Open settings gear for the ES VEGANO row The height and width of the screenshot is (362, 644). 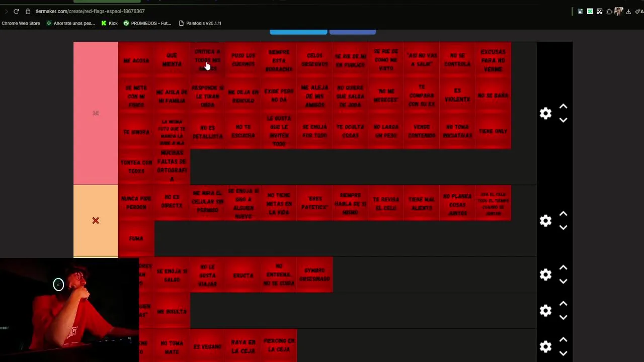545,347
